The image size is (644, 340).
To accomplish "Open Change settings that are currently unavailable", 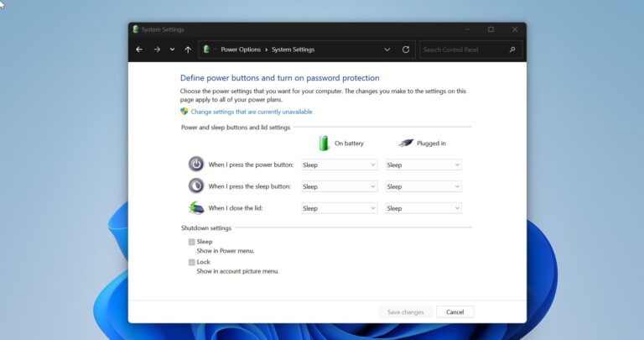I will coord(252,111).
